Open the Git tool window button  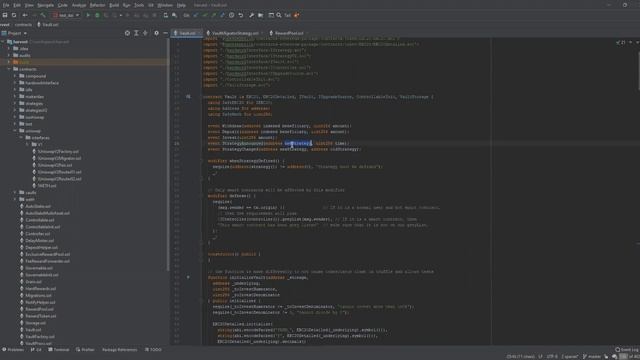coord(36,350)
